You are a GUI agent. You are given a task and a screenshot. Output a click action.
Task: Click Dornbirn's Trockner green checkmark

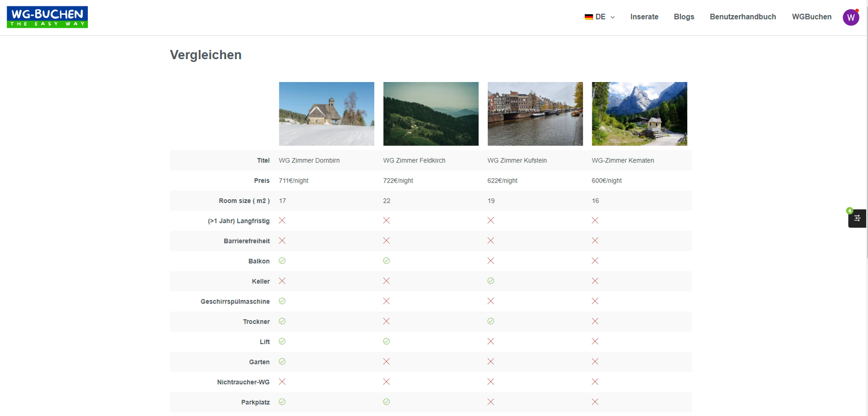click(282, 321)
